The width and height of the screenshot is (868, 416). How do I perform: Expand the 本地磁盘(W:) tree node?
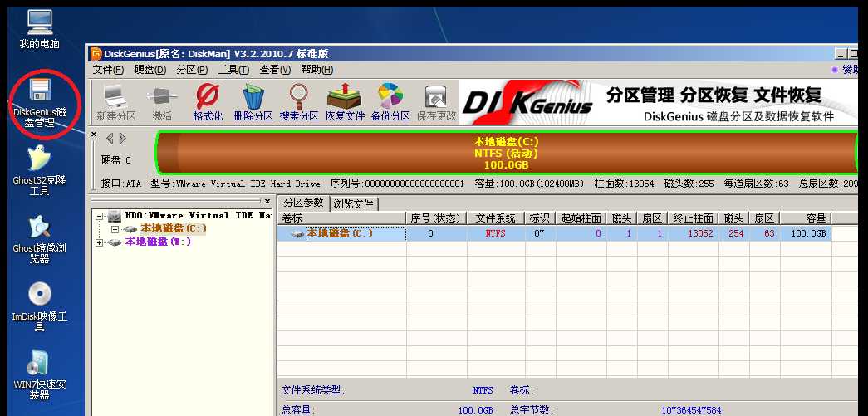[99, 242]
